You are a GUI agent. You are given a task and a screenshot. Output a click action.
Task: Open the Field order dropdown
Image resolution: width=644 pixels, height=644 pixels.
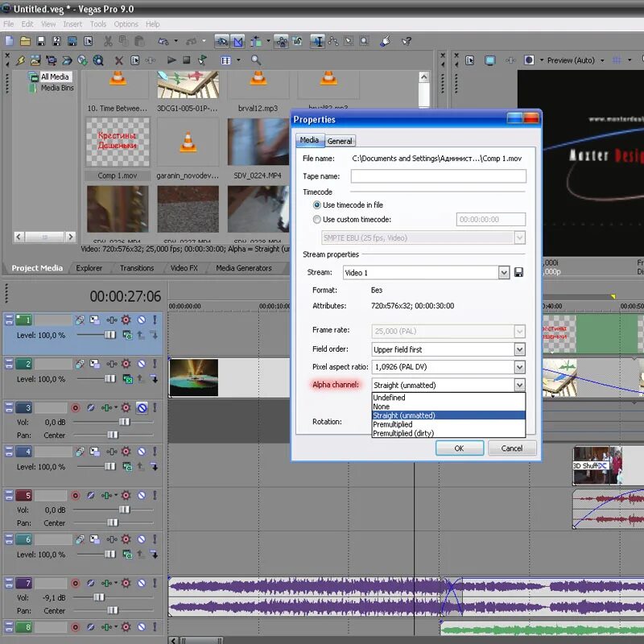pyautogui.click(x=519, y=349)
